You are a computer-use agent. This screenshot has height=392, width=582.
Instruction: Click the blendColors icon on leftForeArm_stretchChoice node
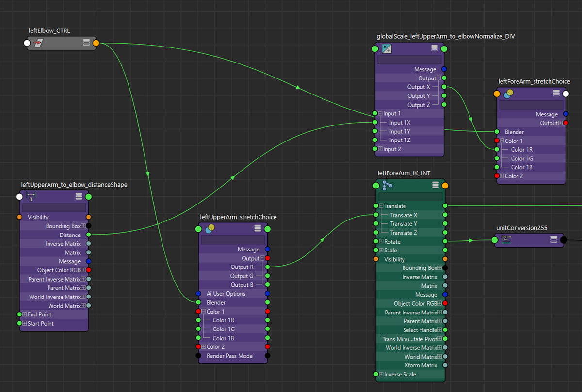[x=509, y=93]
